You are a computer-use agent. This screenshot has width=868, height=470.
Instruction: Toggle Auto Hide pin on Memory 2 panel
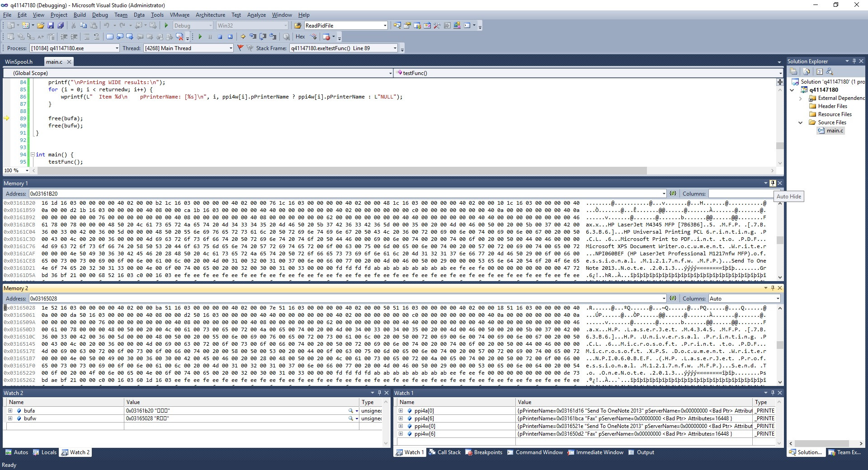click(x=773, y=288)
